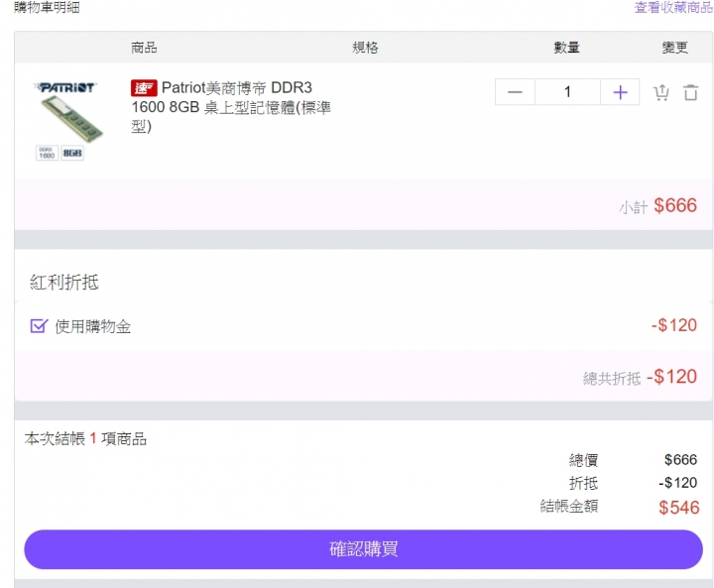Image resolution: width=714 pixels, height=588 pixels.
Task: Increase quantity with the plus button
Action: pyautogui.click(x=620, y=92)
